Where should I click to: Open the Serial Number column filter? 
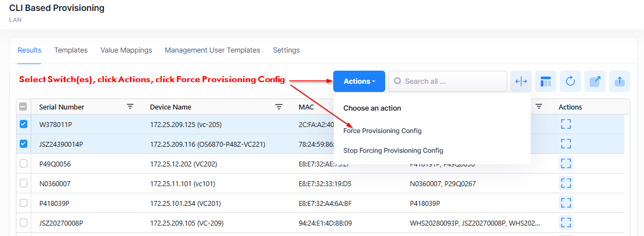pos(130,107)
